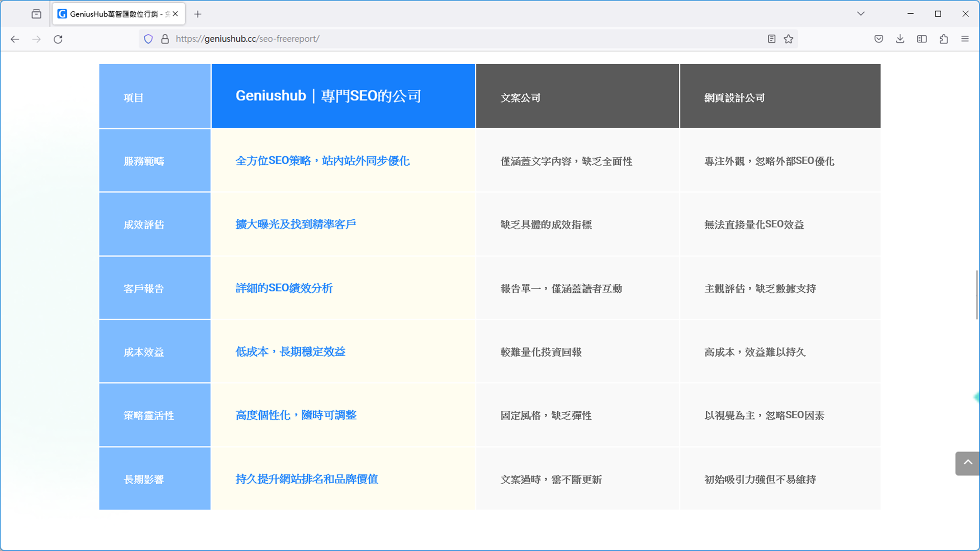Click 報告單一，僅涵蓋讀者互動 cell
This screenshot has height=551, width=980.
577,288
